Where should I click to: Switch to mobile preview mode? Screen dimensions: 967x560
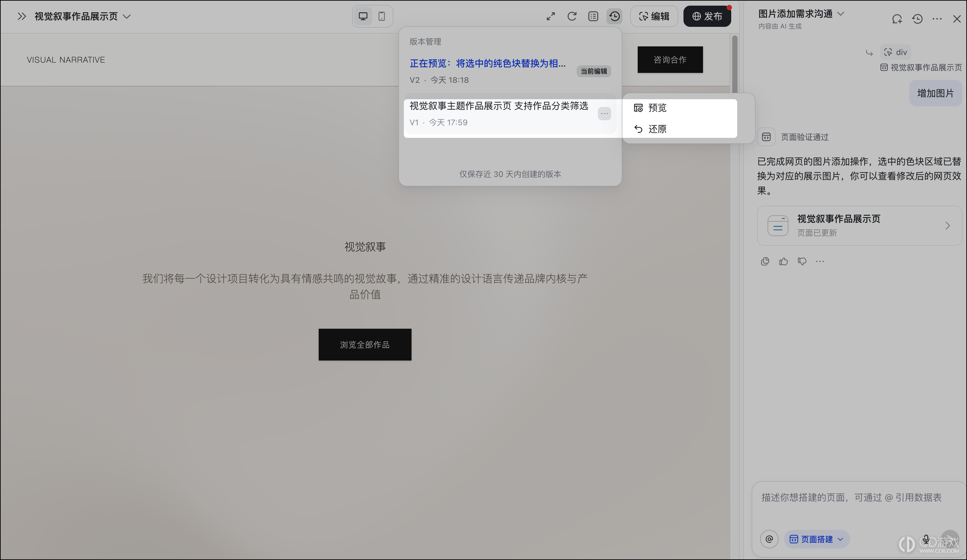pyautogui.click(x=381, y=16)
